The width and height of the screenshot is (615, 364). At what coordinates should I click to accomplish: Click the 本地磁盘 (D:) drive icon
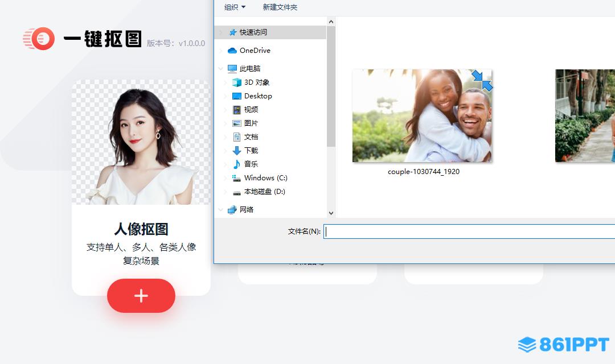click(x=236, y=192)
